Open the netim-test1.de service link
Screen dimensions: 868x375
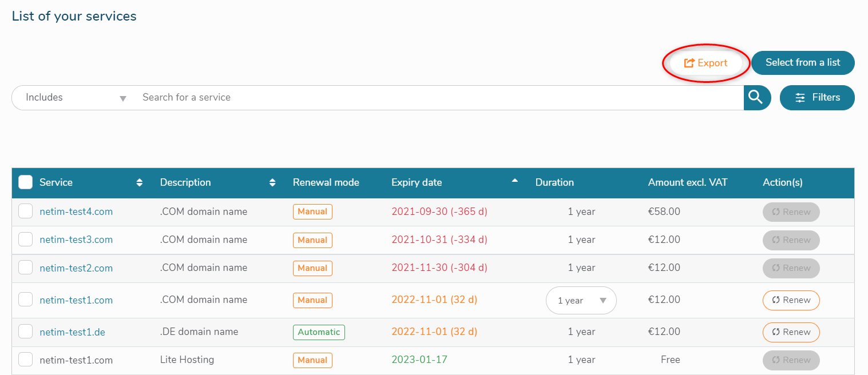tap(72, 332)
